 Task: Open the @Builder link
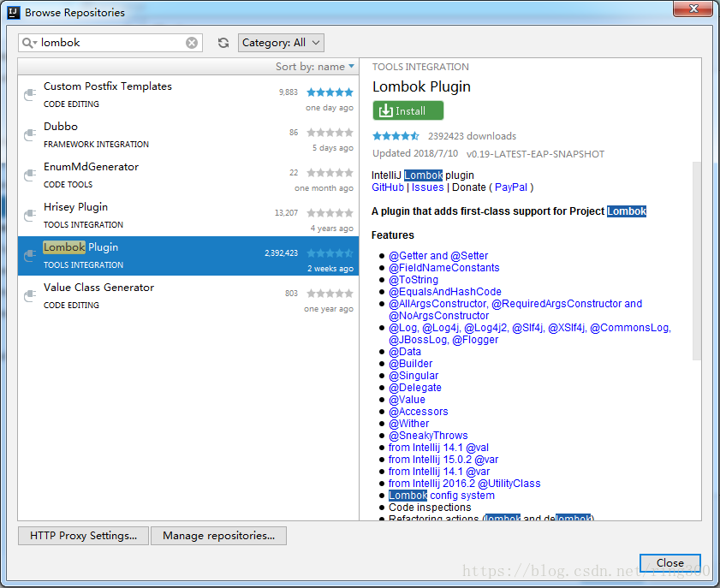click(x=410, y=364)
